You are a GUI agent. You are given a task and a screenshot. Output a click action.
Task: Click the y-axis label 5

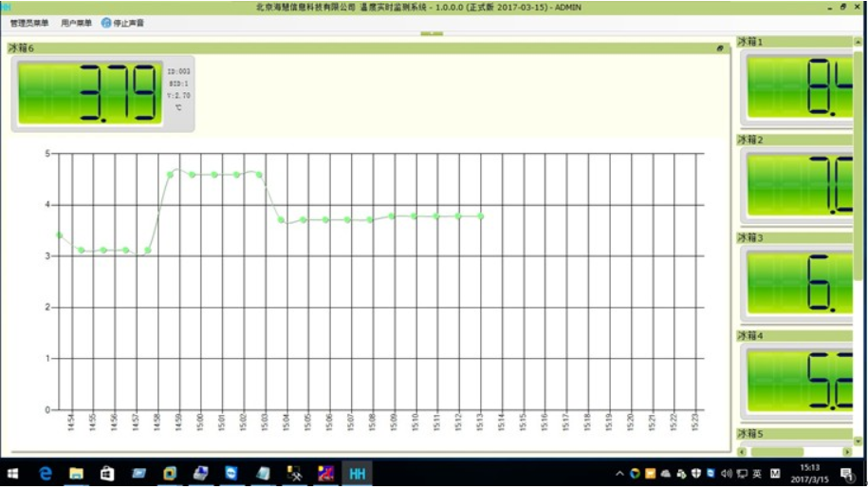coord(47,154)
